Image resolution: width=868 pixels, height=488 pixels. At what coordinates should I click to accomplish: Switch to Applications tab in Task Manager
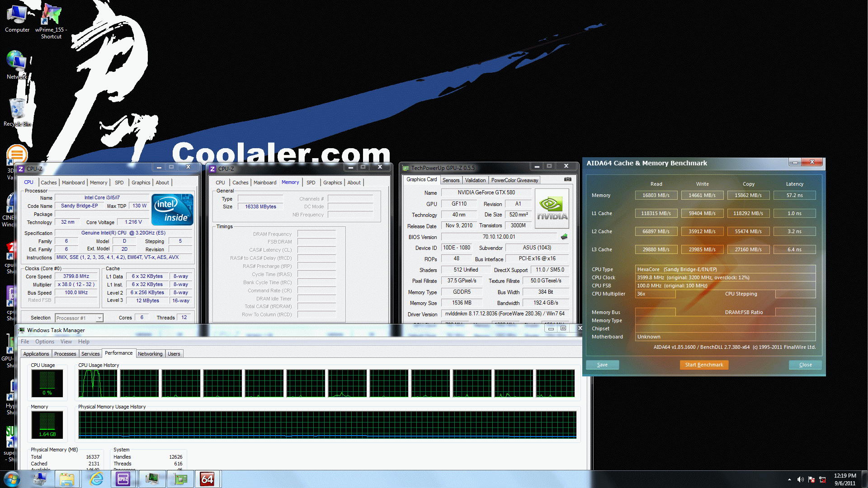click(36, 354)
